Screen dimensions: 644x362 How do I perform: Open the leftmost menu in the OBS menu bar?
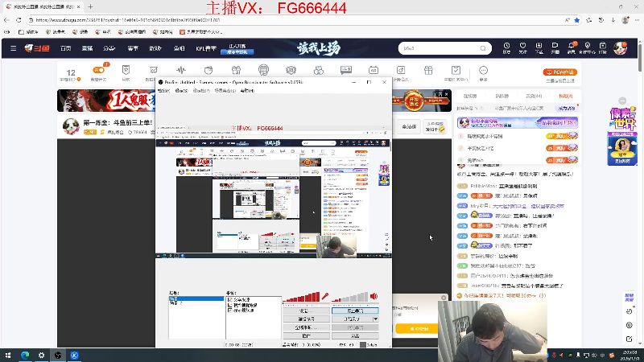163,91
